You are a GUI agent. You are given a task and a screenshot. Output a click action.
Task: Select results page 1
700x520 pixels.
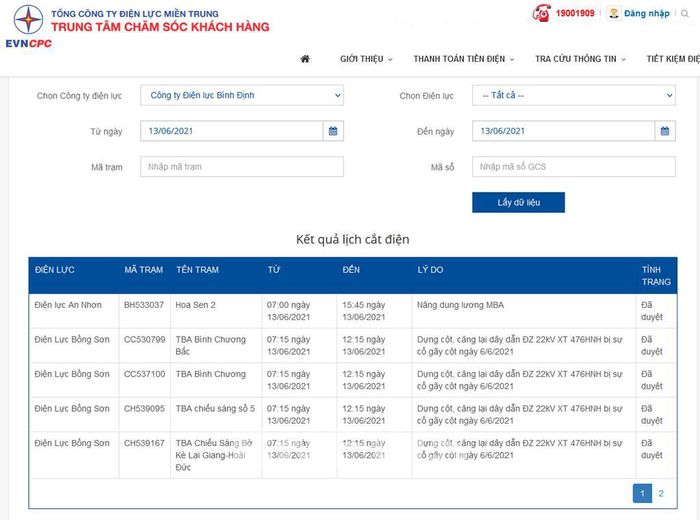tap(641, 493)
